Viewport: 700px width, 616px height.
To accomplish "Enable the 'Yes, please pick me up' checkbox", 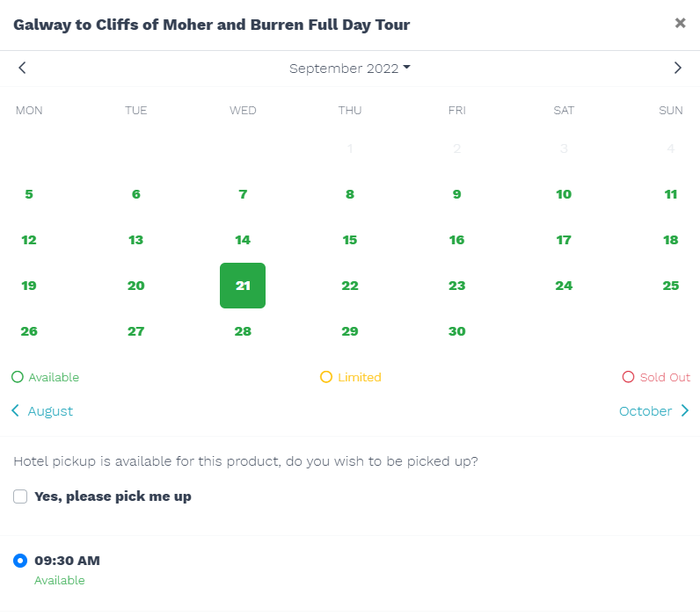I will pos(20,496).
